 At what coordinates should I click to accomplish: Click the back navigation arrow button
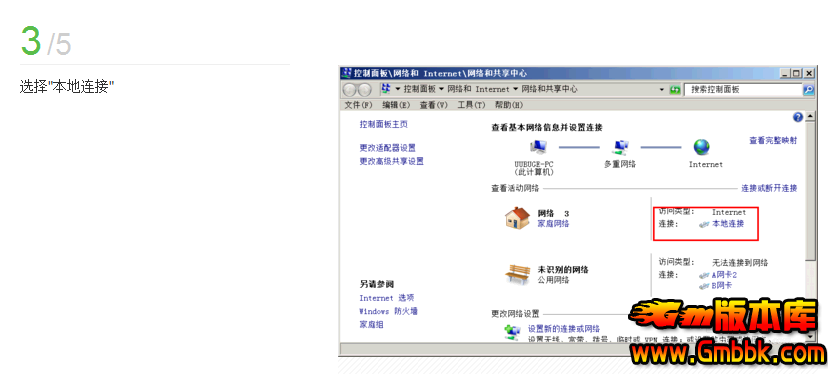(350, 89)
